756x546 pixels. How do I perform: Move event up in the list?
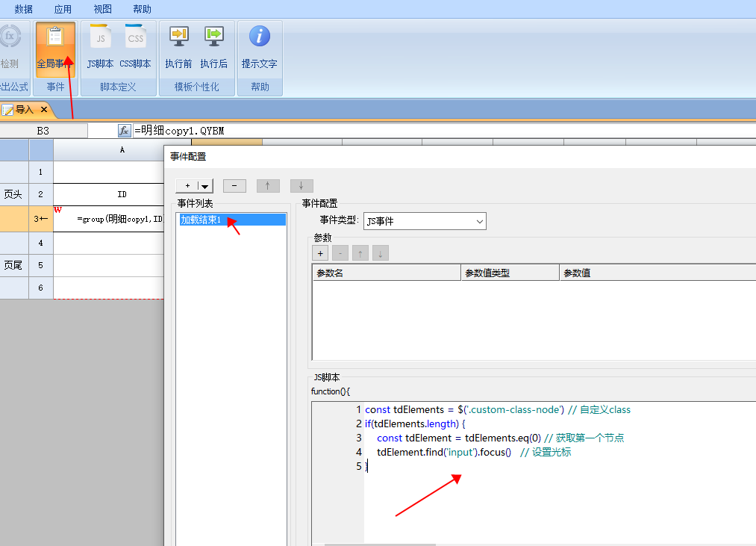pyautogui.click(x=268, y=186)
